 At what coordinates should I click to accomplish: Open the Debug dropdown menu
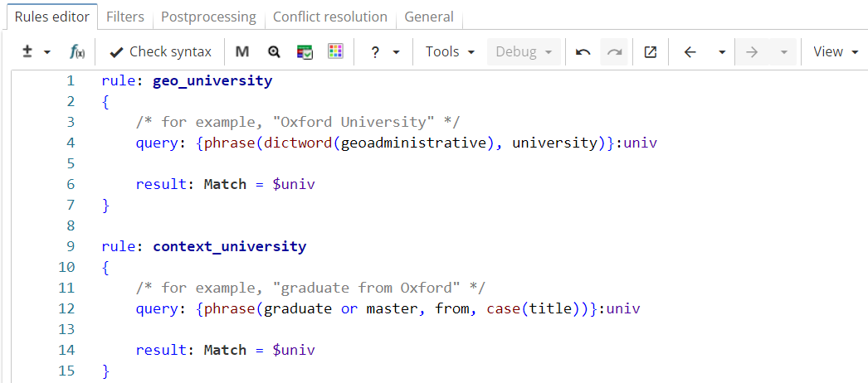524,52
